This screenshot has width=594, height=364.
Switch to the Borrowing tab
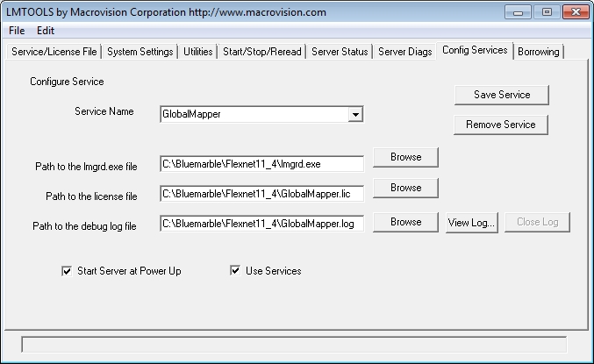click(x=538, y=52)
